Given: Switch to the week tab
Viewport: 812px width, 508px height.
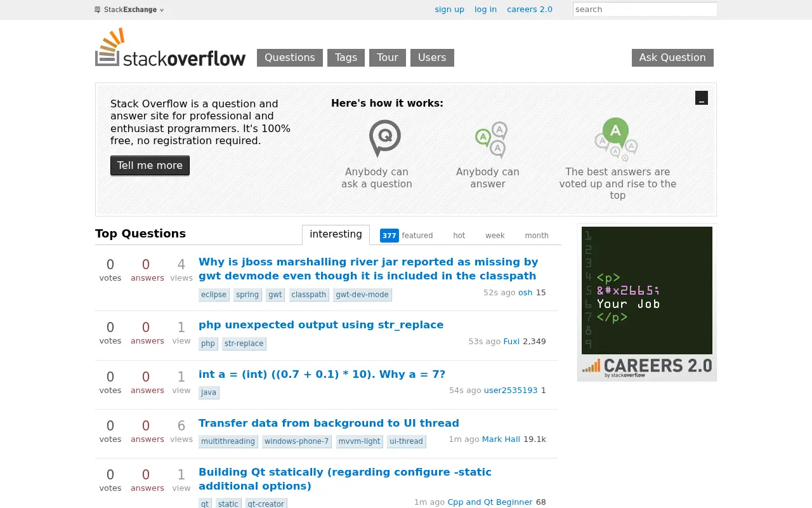Looking at the screenshot, I should tap(495, 236).
